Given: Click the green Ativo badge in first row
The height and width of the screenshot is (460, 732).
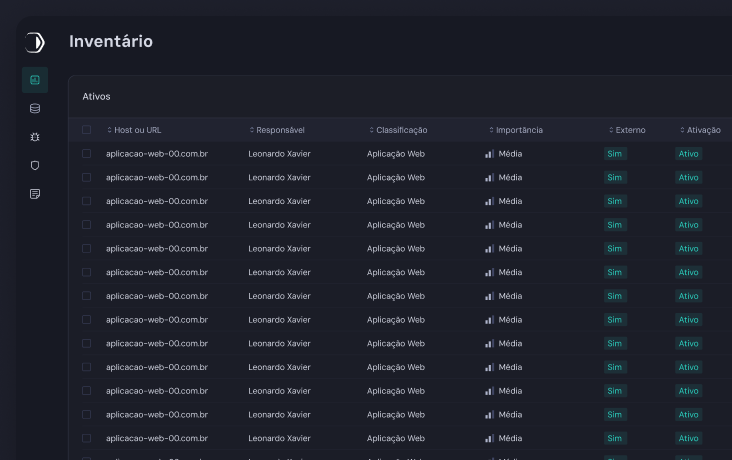Looking at the screenshot, I should [688, 154].
